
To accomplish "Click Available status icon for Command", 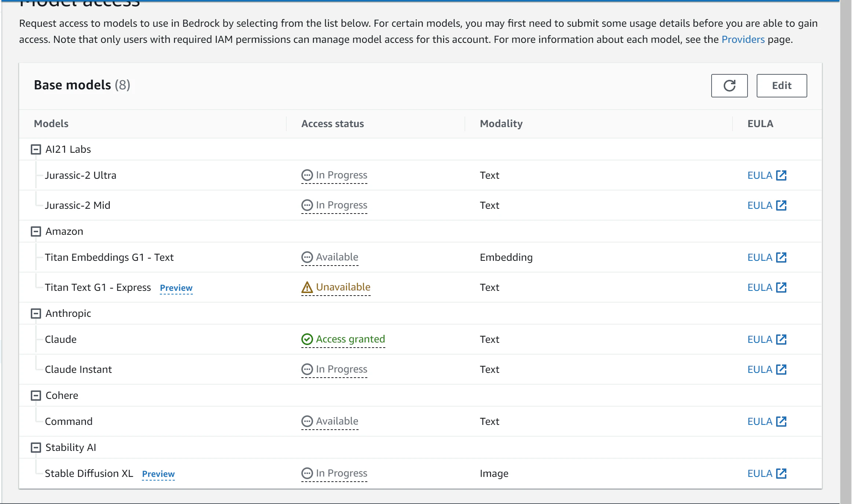I will click(x=307, y=422).
